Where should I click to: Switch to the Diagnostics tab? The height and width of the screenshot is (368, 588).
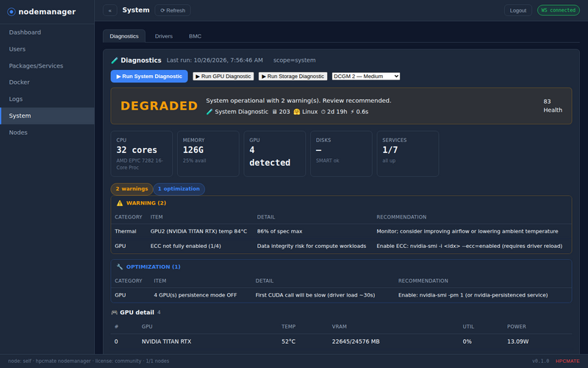pos(124,36)
